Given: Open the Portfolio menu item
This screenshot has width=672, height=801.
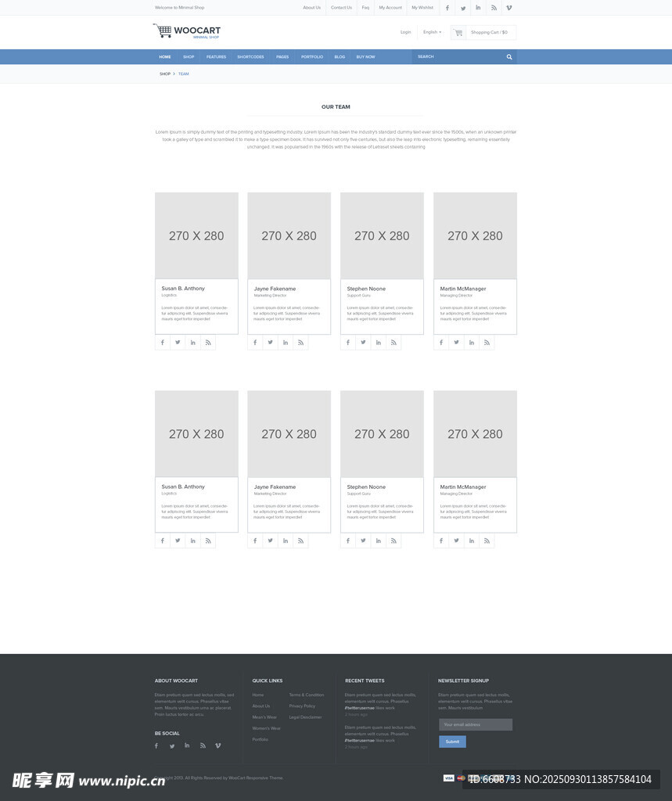Looking at the screenshot, I should (x=311, y=57).
